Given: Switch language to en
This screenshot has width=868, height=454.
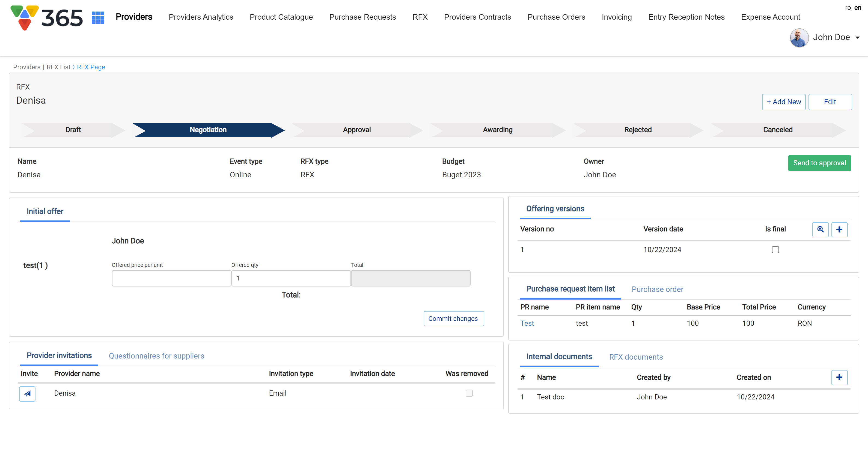Looking at the screenshot, I should (858, 8).
